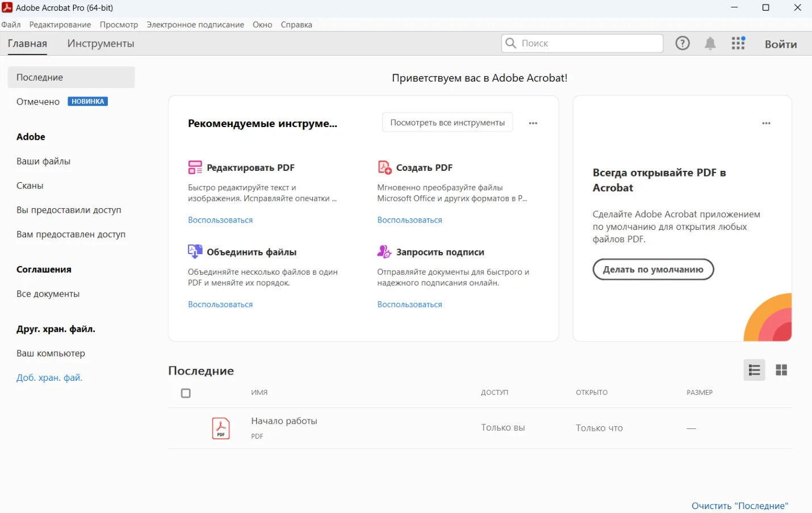Switch to thumbnail grid view icon

781,370
